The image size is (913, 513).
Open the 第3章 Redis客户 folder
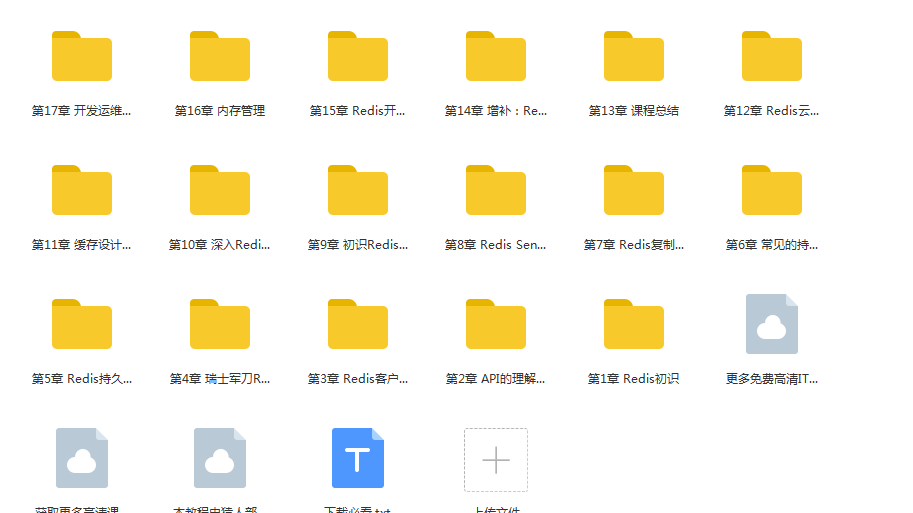click(x=357, y=325)
